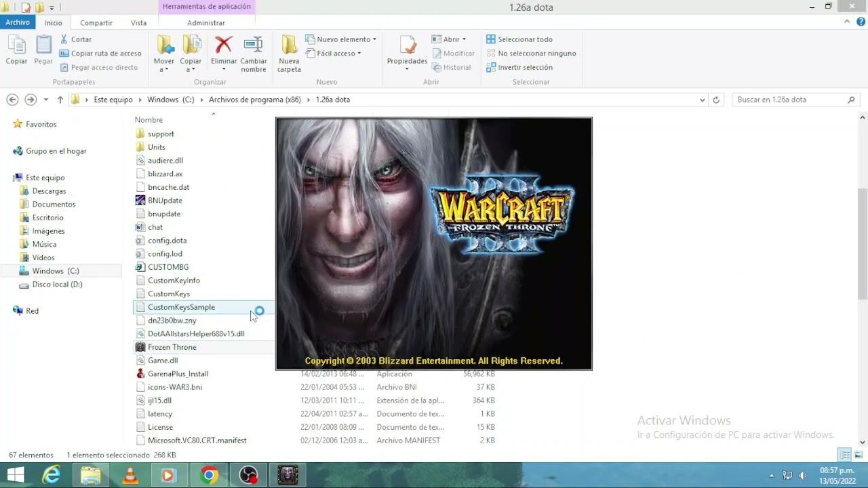The height and width of the screenshot is (488, 868).
Task: Open the address bar history dropdown
Action: [702, 100]
